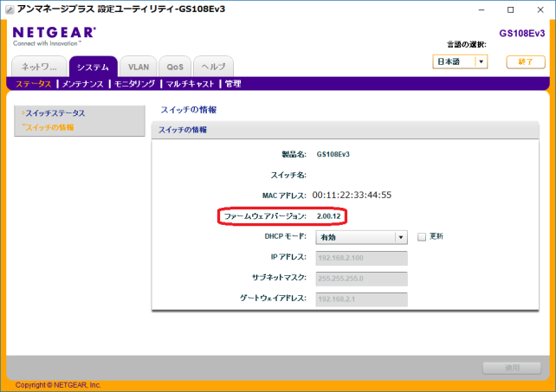Open 管理 submenu
The image size is (556, 392).
tap(233, 84)
